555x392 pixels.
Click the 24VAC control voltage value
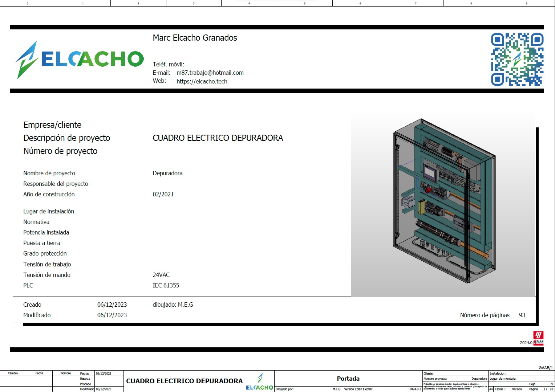161,275
